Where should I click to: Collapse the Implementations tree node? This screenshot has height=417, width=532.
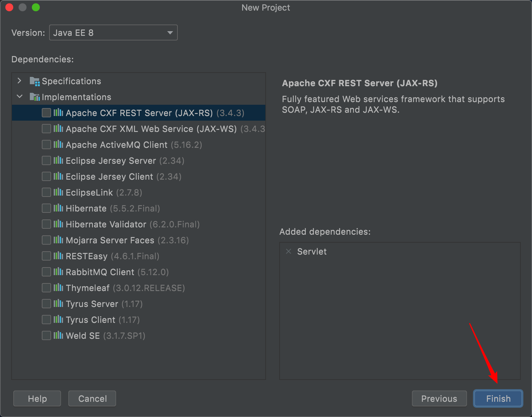click(x=20, y=97)
